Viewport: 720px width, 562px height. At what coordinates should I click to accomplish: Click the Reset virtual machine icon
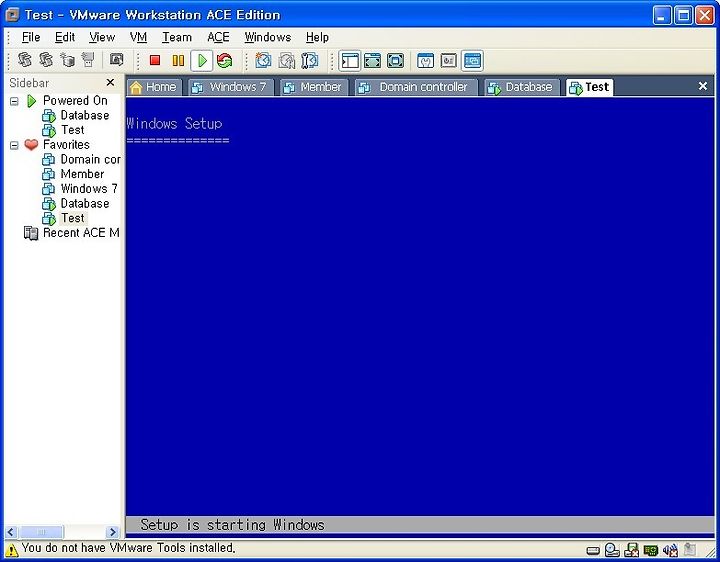click(225, 61)
